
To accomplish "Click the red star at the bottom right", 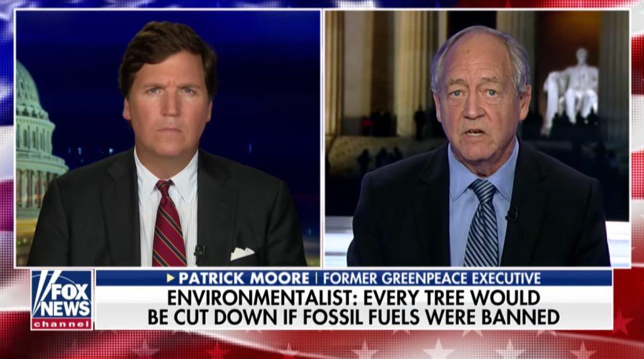I will point(621,323).
